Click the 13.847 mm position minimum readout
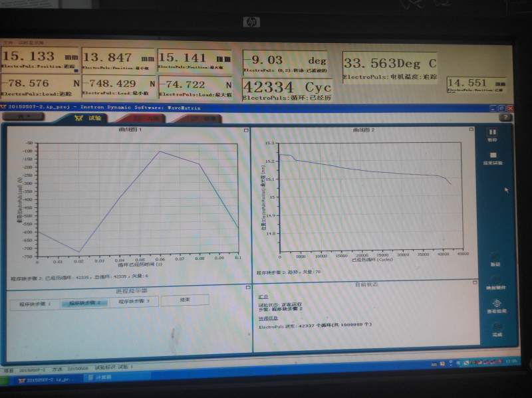 (118, 60)
